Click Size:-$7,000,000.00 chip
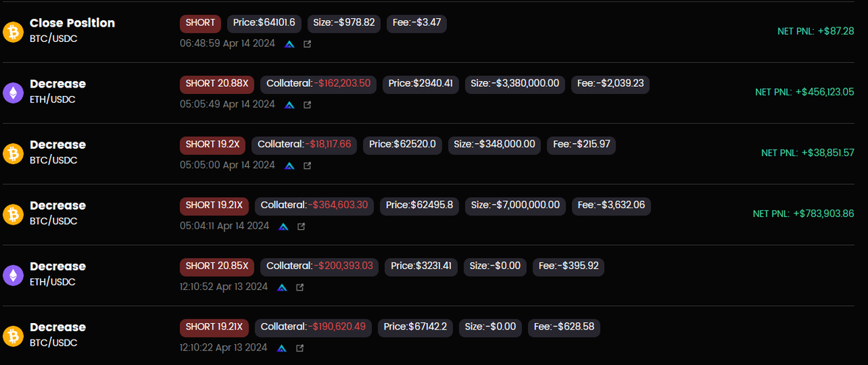 [515, 205]
